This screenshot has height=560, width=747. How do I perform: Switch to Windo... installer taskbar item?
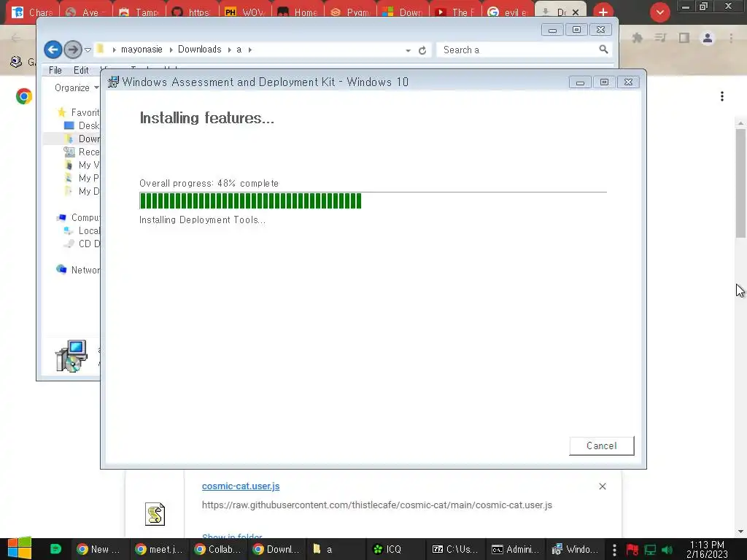coord(575,549)
